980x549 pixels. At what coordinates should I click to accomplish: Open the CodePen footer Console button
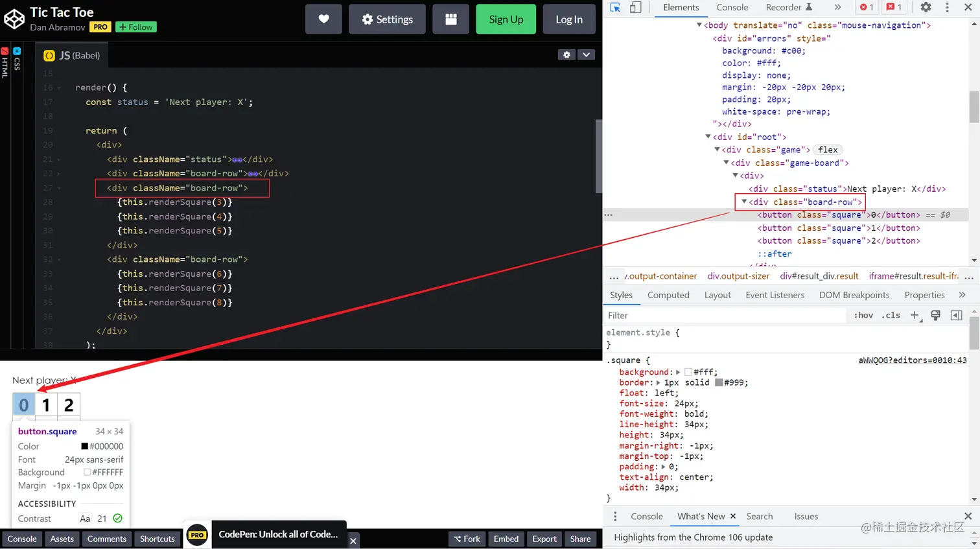tap(22, 539)
